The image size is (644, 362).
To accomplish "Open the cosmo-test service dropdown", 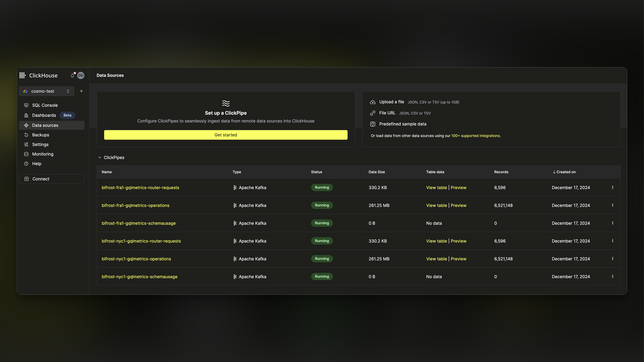I will point(46,91).
